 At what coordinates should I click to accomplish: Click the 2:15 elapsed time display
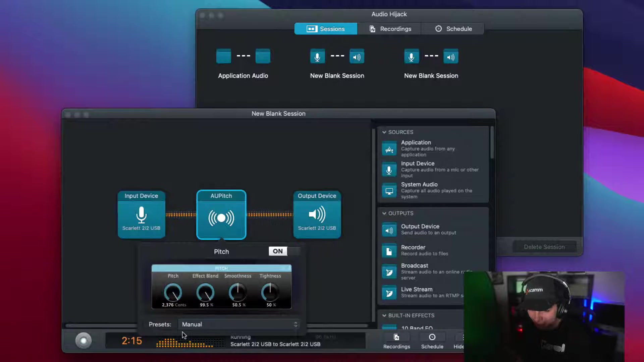(132, 341)
